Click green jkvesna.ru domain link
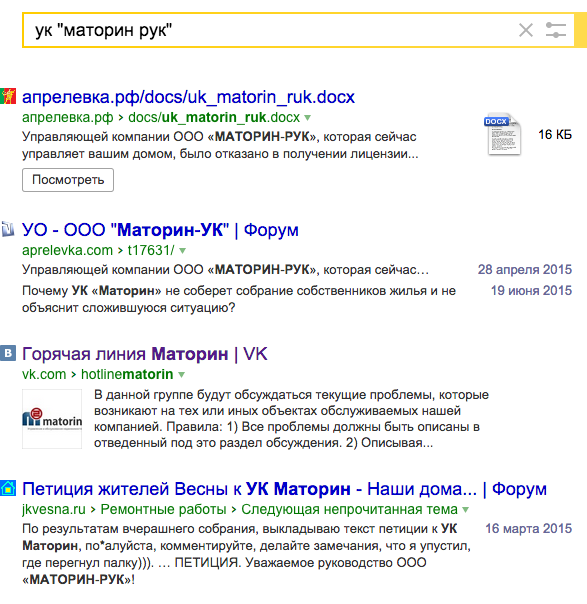The image size is (587, 604). [x=54, y=510]
